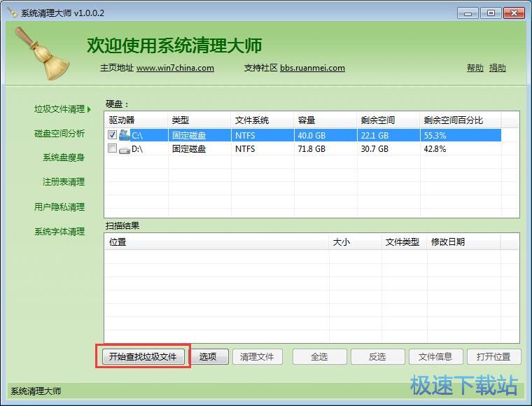Sort results by 修改日期 column header
This screenshot has width=532, height=406.
pos(448,242)
